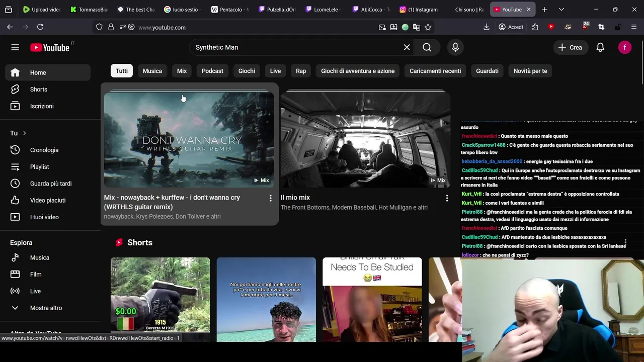Open YouTube notifications bell
Viewport: 644px width, 362px height.
pos(600,47)
